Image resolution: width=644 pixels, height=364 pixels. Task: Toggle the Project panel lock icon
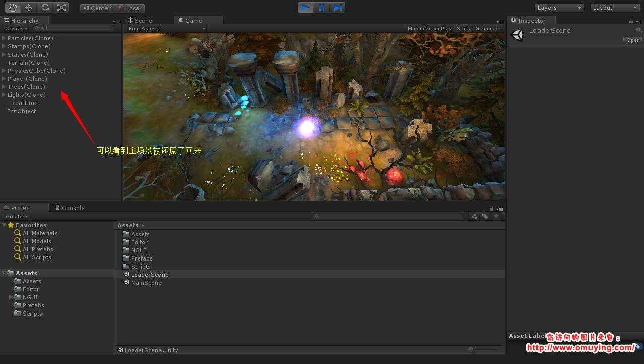pyautogui.click(x=491, y=209)
